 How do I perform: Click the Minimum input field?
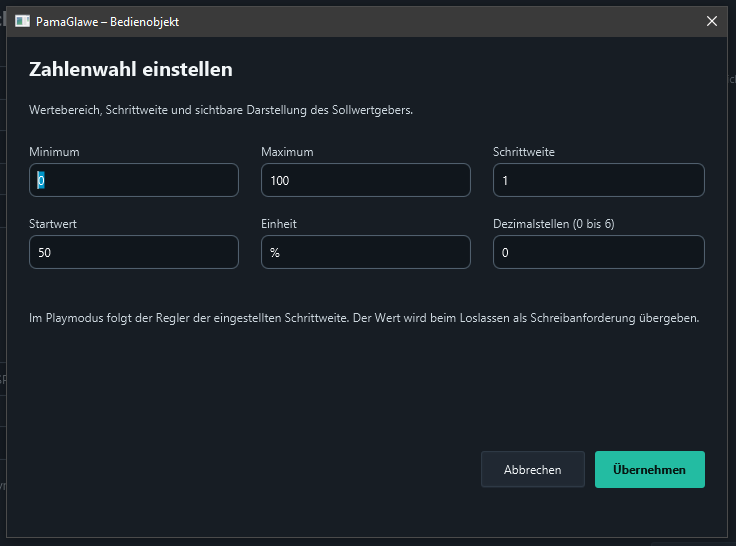pyautogui.click(x=134, y=180)
